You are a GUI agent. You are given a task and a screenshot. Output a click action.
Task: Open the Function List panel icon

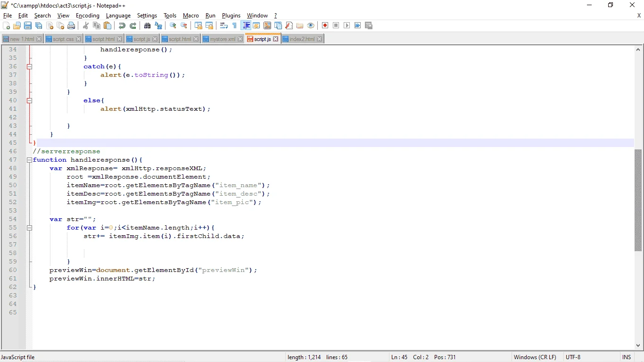coord(289,25)
